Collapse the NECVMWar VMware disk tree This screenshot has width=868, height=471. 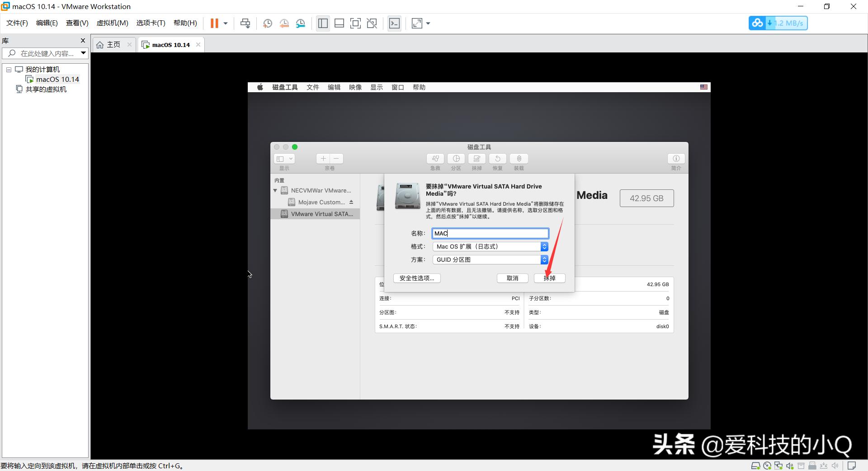point(275,190)
